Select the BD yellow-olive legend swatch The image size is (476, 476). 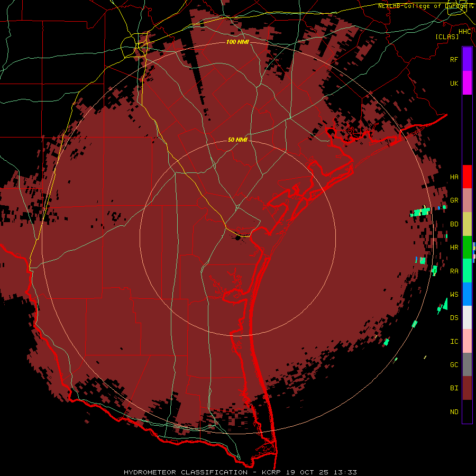(467, 224)
